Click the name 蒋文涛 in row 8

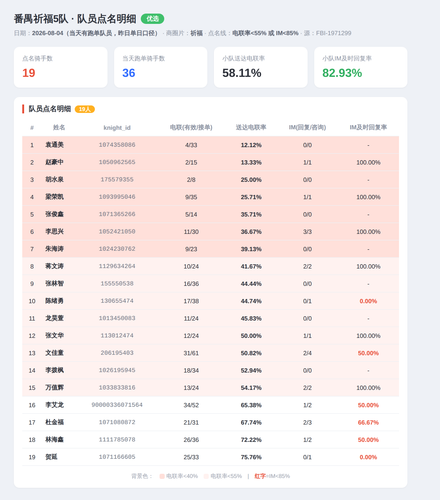point(54,266)
